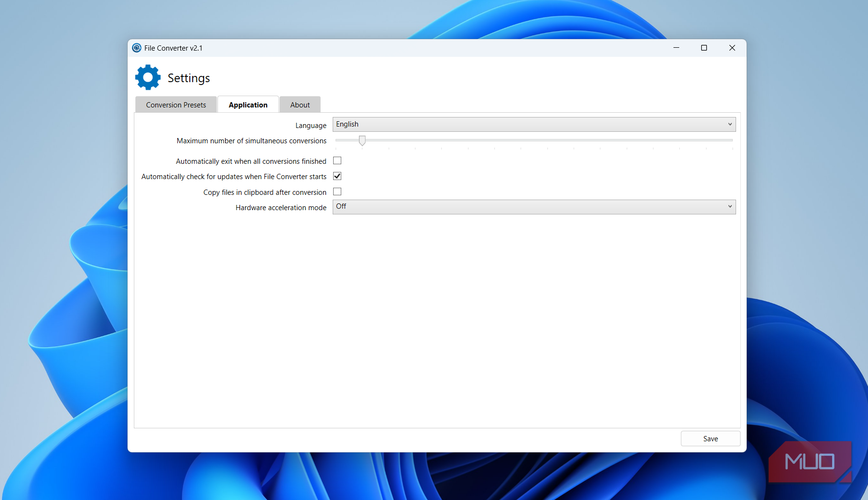This screenshot has width=868, height=500.
Task: Click the 'File Converter v2.1' title text
Action: [x=174, y=48]
